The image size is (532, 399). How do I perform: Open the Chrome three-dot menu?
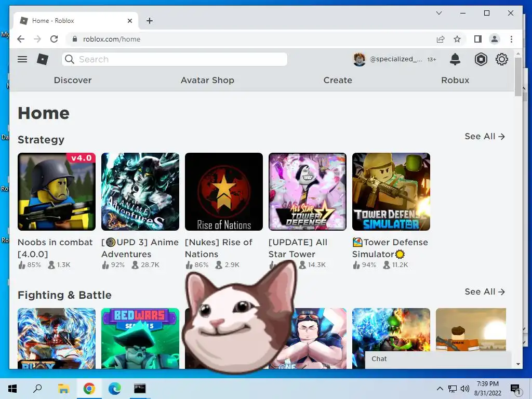click(x=511, y=39)
